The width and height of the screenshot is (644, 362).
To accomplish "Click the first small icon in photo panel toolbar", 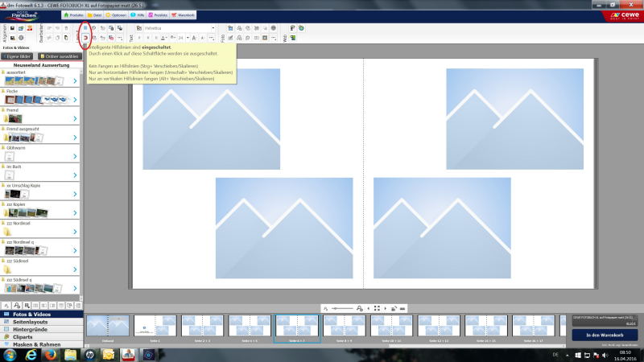I will click(x=6, y=306).
